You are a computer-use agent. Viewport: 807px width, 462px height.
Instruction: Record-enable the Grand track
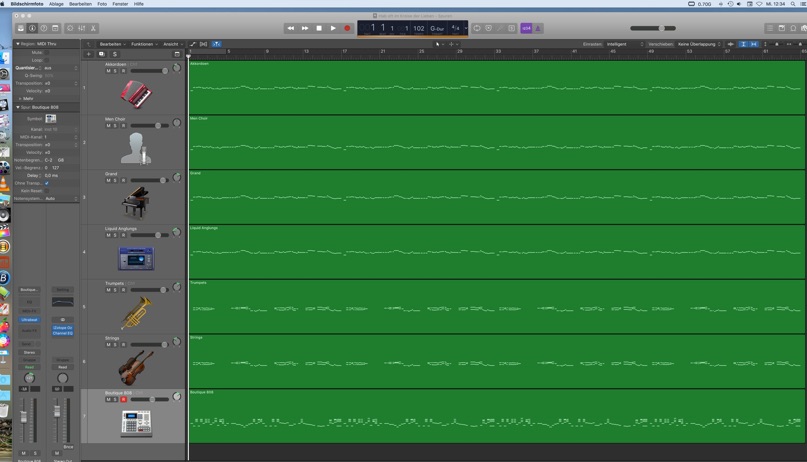123,181
